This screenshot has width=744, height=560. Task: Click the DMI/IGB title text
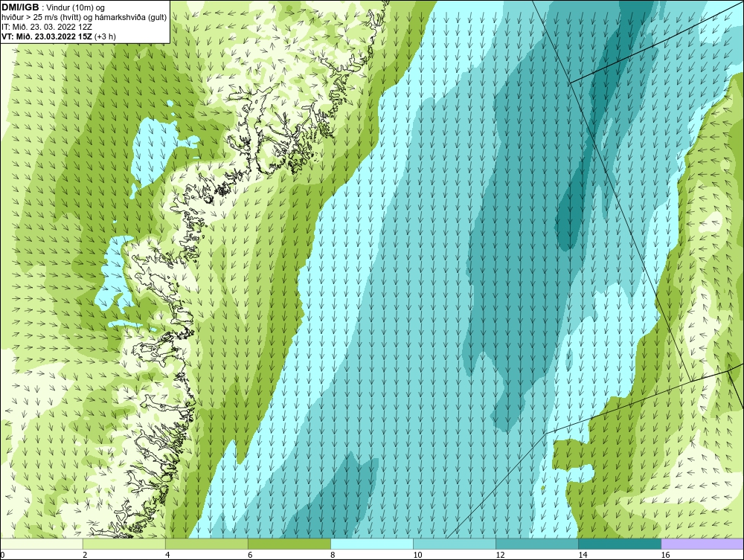point(20,7)
